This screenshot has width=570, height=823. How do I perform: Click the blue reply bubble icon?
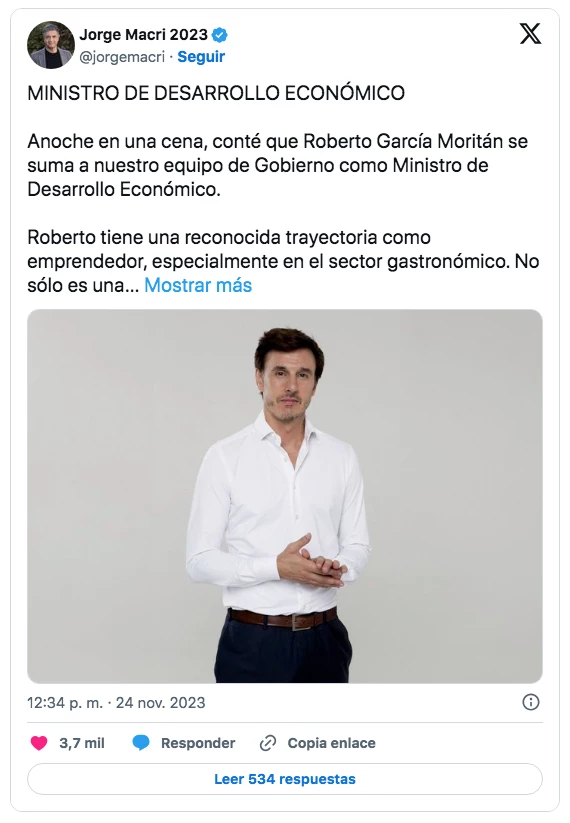coord(141,743)
